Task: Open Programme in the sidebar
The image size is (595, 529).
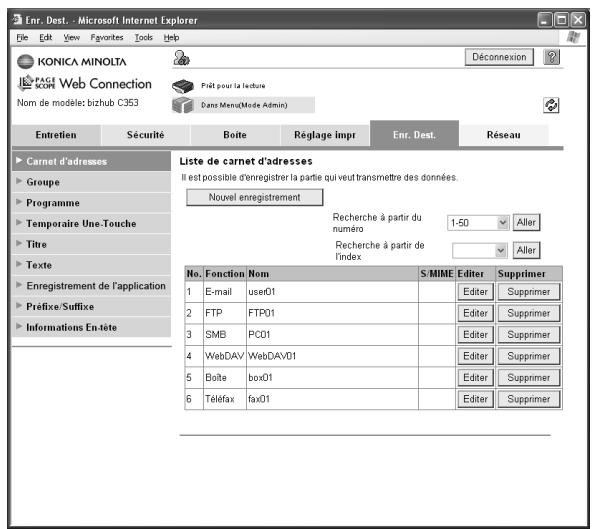Action: (91, 203)
